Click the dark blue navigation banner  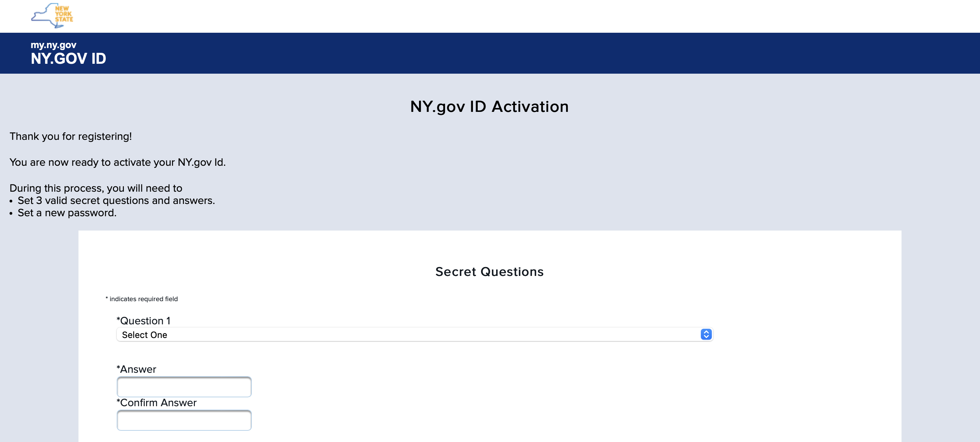point(490,53)
